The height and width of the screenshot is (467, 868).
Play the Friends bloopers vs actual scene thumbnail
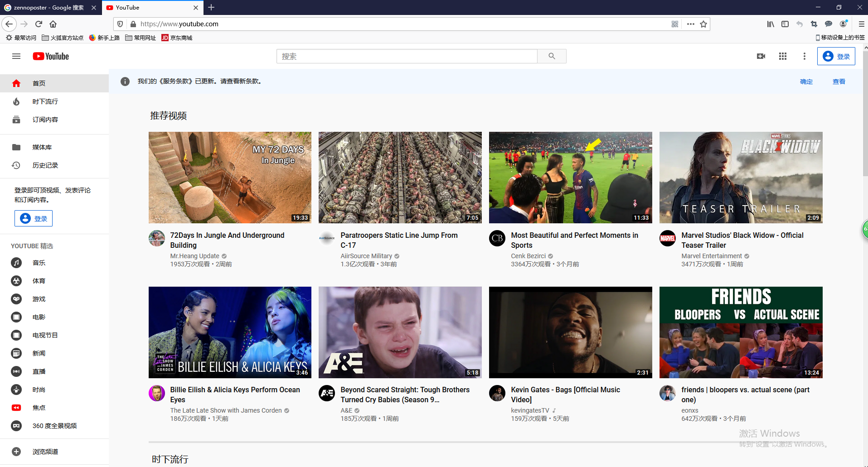point(741,332)
